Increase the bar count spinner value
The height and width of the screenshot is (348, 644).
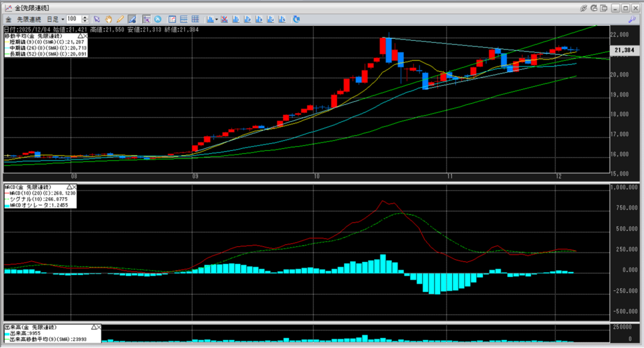click(x=85, y=18)
